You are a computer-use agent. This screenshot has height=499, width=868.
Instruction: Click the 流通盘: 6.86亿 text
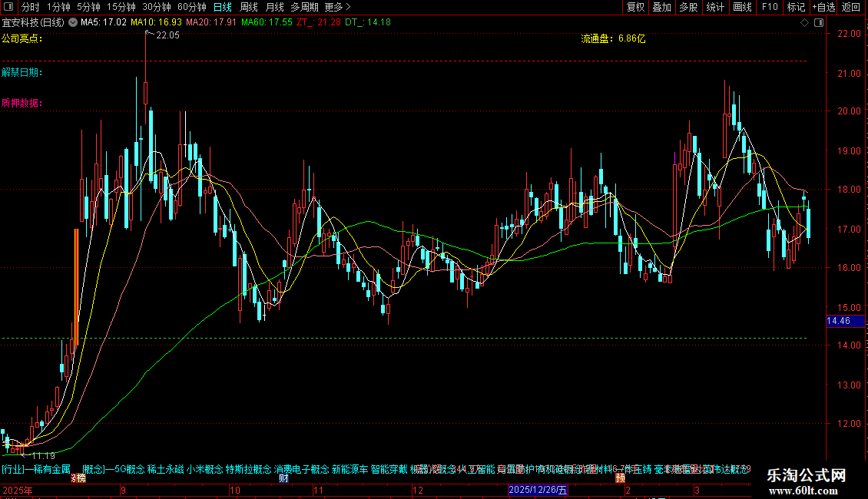(613, 38)
